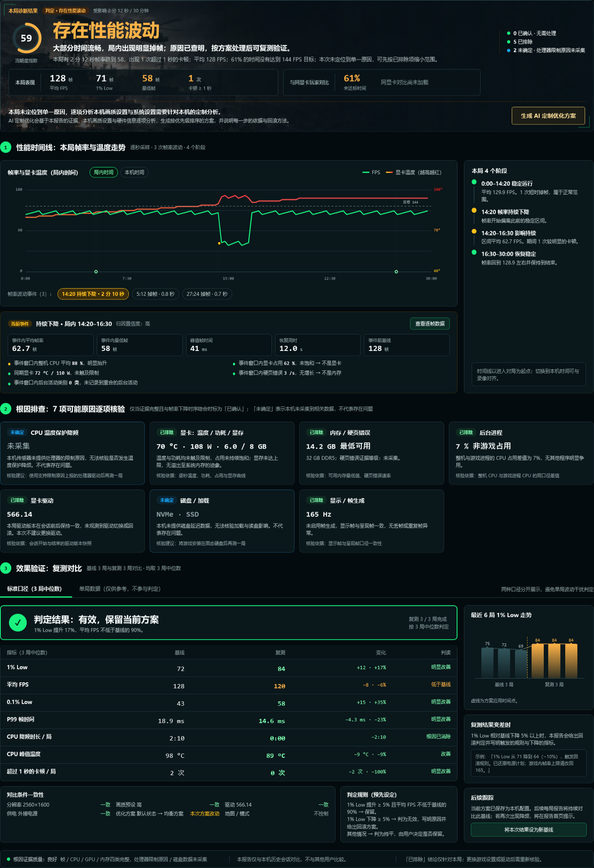Click 本次方案改动 label in 对比条件
The width and height of the screenshot is (594, 868).
[x=205, y=814]
